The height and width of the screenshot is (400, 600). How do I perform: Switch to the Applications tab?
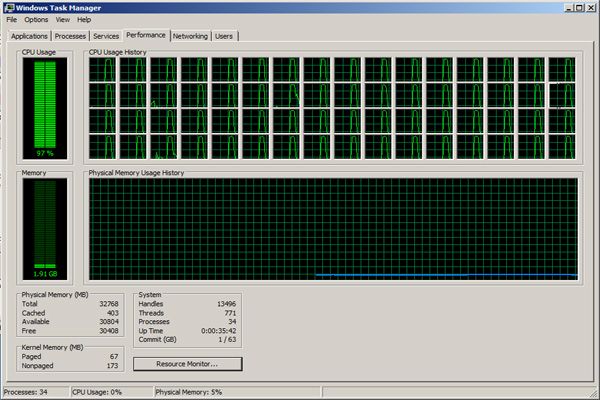29,36
